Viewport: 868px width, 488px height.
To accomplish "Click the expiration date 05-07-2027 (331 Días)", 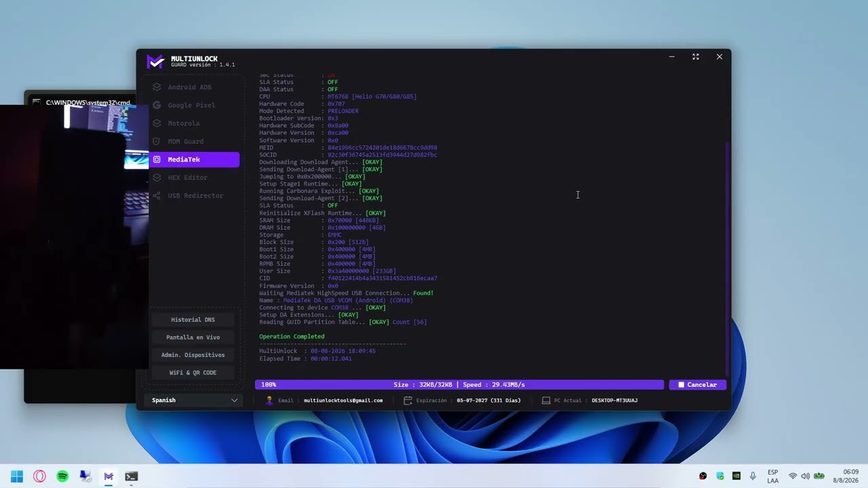I will point(489,401).
